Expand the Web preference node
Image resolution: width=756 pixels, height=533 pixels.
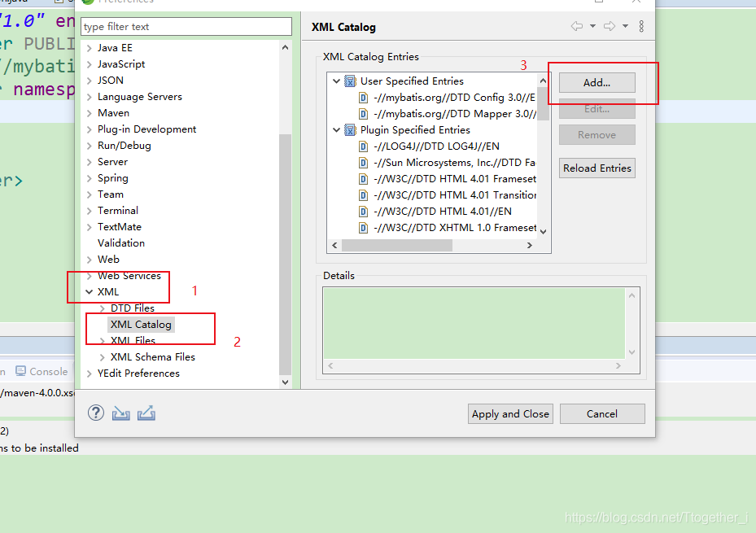pyautogui.click(x=90, y=260)
